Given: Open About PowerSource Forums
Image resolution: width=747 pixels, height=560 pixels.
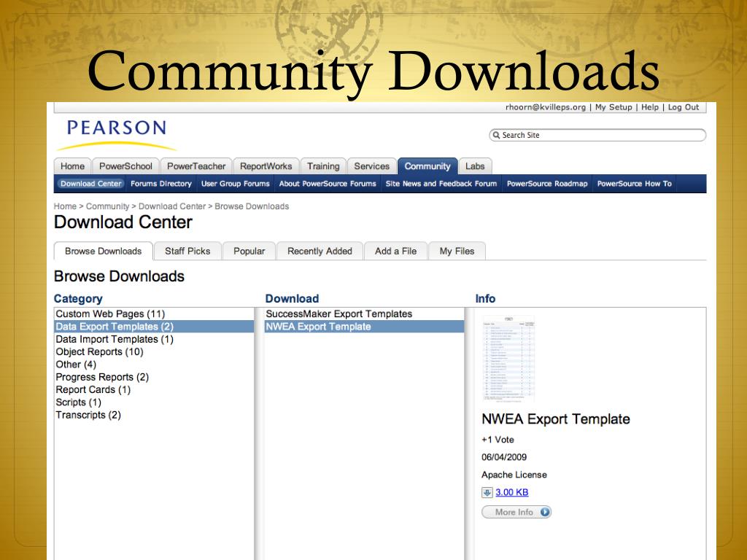Looking at the screenshot, I should [328, 184].
